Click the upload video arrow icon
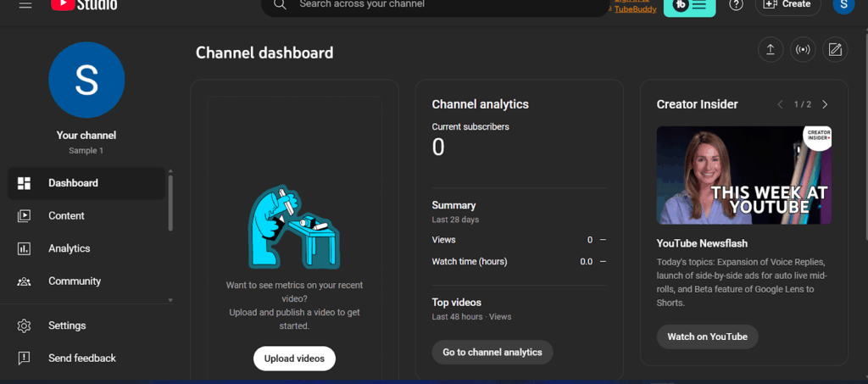This screenshot has height=384, width=868. 770,50
